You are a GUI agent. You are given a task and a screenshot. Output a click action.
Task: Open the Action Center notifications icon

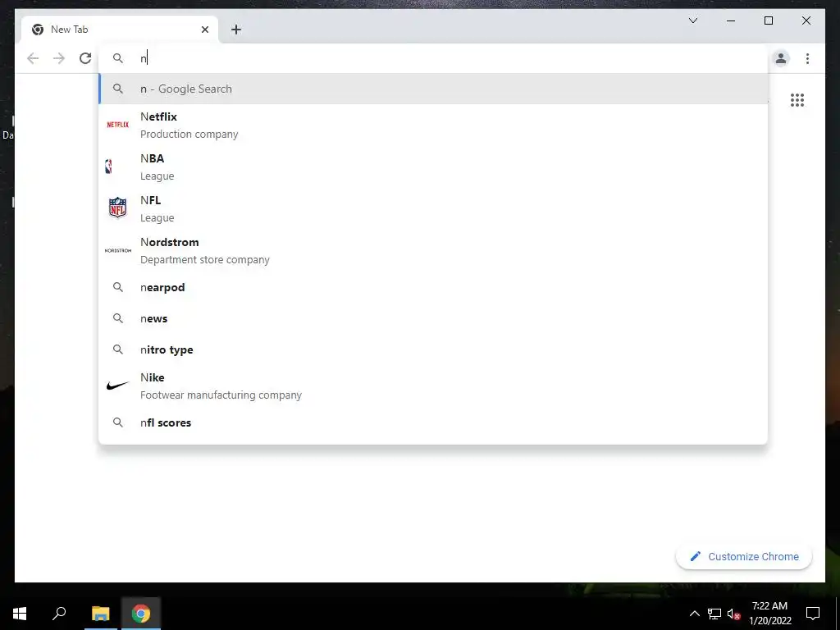[813, 614]
